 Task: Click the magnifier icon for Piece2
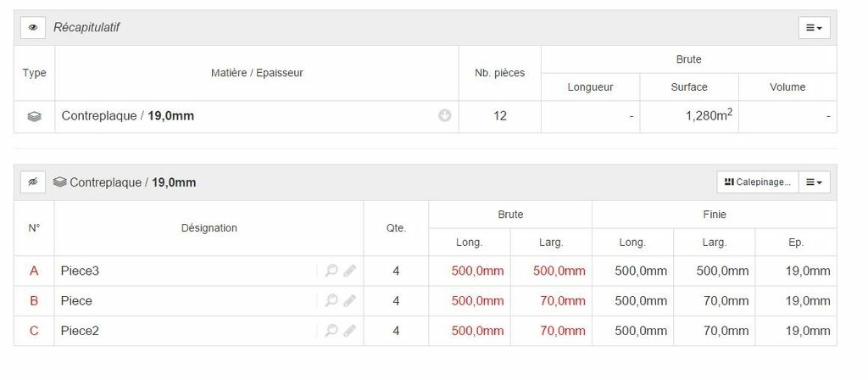(x=331, y=331)
